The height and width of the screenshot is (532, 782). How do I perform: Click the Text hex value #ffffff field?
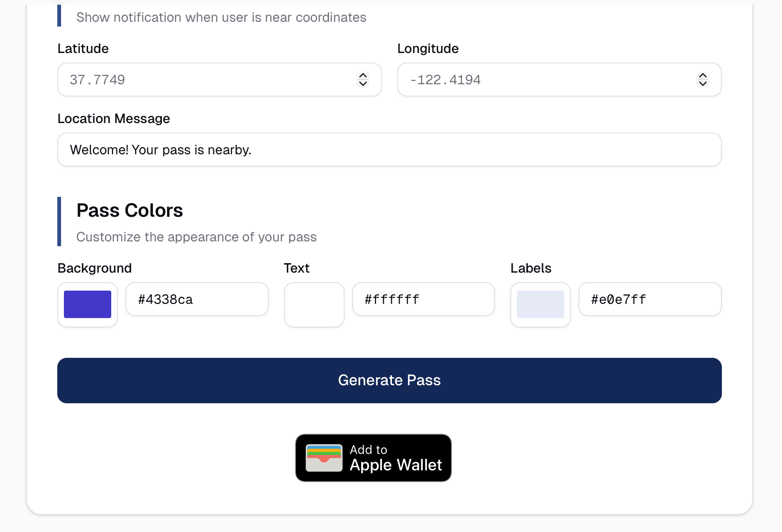(423, 299)
